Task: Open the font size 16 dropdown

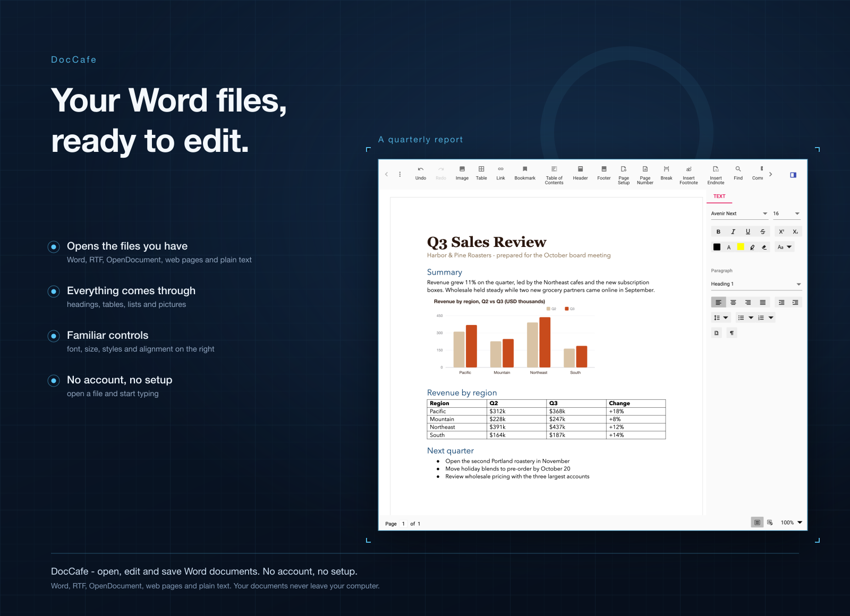Action: pos(786,213)
